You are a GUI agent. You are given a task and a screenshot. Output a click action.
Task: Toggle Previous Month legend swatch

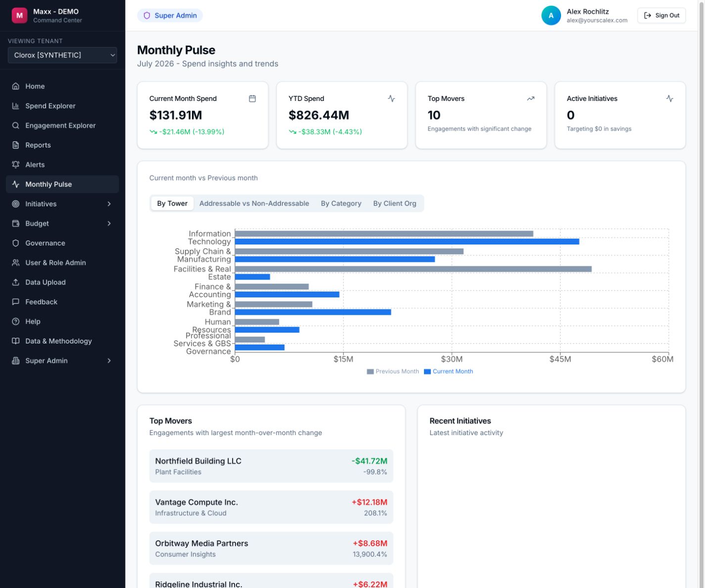[370, 372]
